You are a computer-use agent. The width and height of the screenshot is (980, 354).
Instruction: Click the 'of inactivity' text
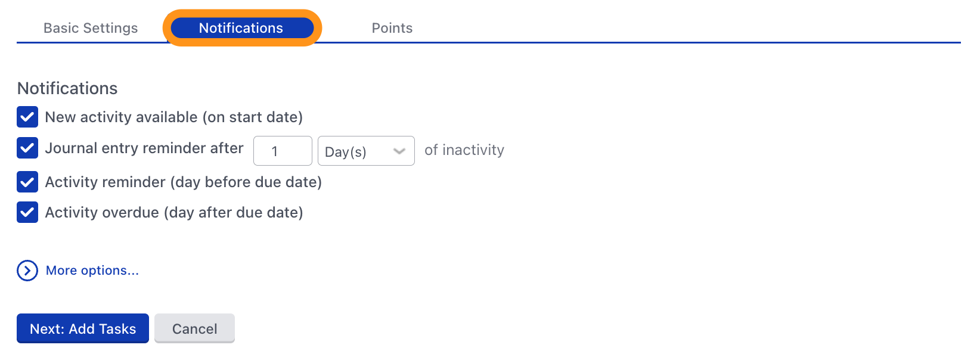[x=464, y=150]
